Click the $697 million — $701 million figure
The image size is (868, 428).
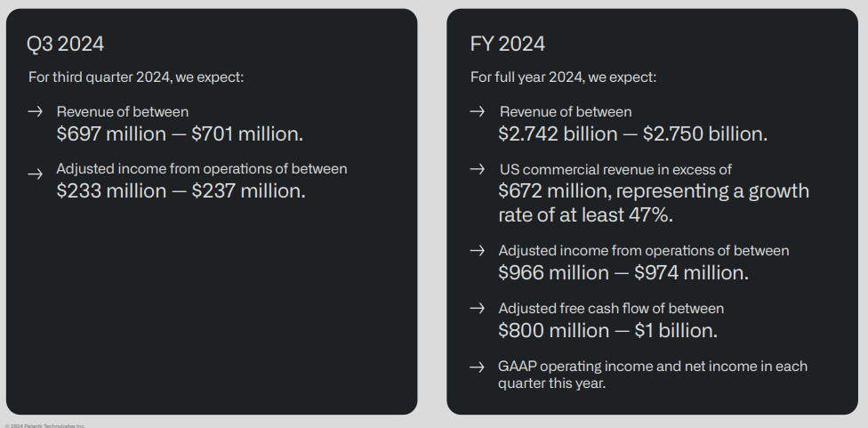(x=180, y=134)
